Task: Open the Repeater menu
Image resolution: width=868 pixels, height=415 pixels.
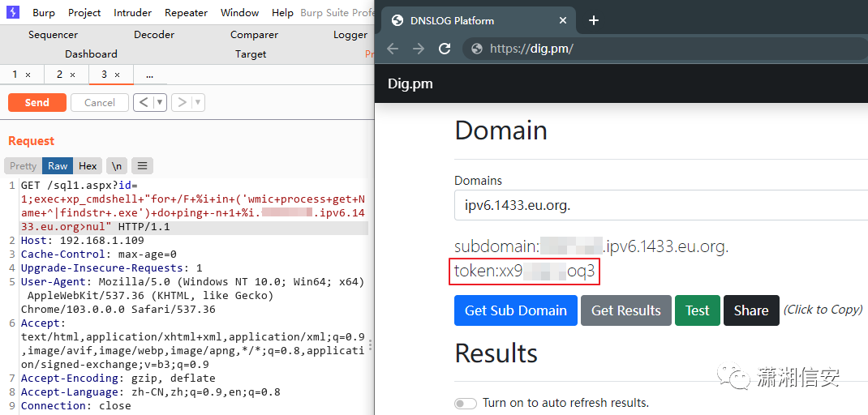Action: [186, 13]
